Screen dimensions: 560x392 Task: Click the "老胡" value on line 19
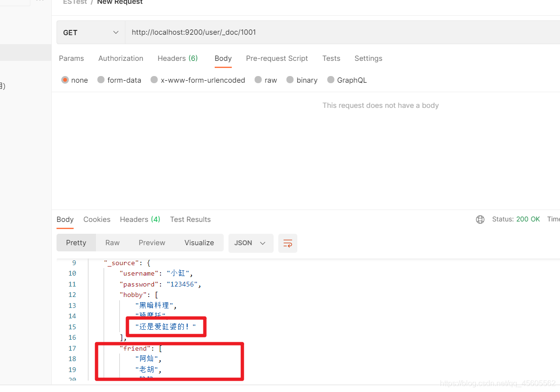(x=147, y=370)
